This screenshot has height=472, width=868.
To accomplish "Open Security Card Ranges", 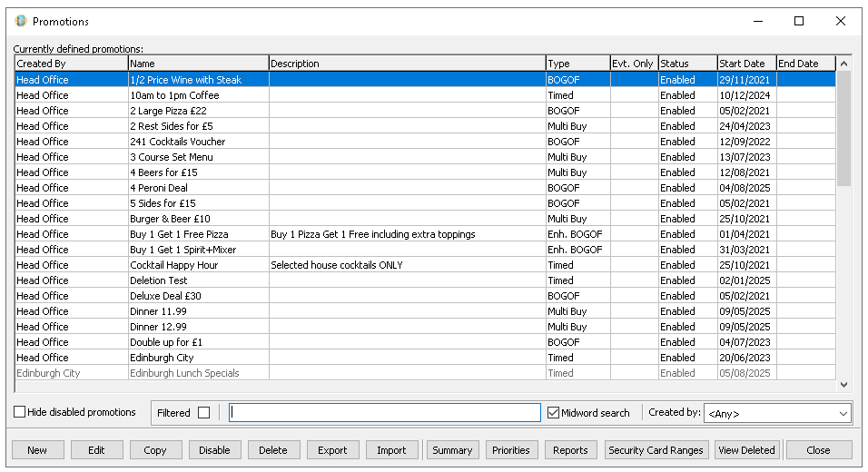I will [x=656, y=450].
